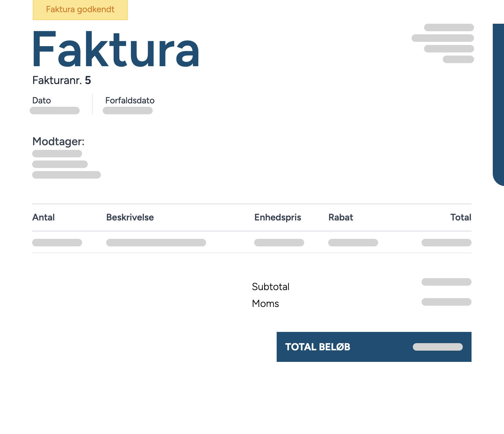
Task: Click the 'Rabat' column header
Action: (341, 217)
